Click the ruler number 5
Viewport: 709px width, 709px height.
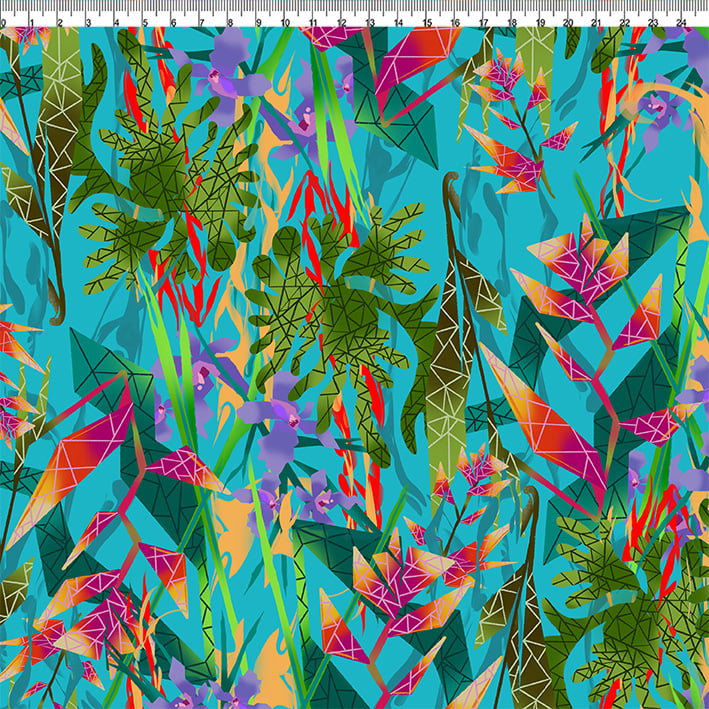145,23
